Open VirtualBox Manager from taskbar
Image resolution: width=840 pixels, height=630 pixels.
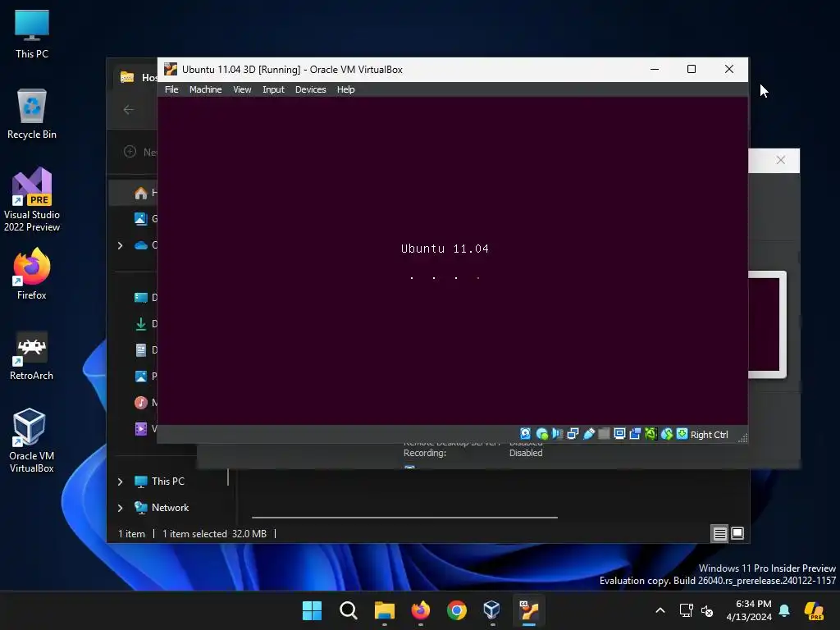492,610
